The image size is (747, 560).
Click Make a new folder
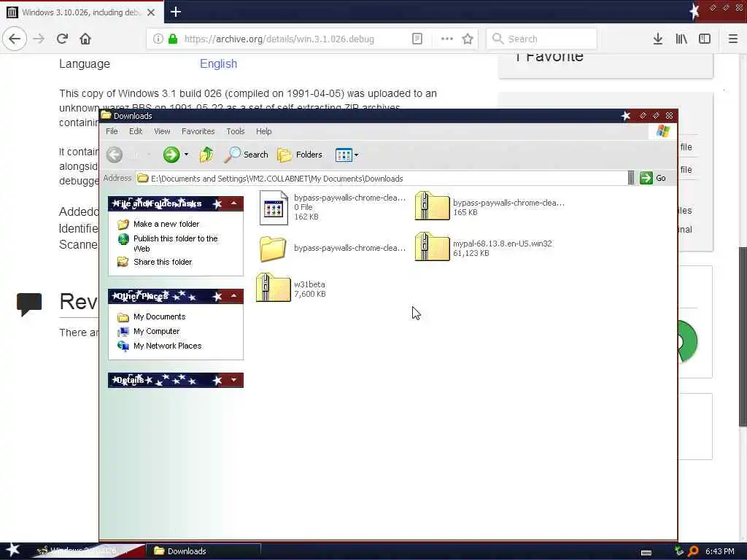coord(166,224)
